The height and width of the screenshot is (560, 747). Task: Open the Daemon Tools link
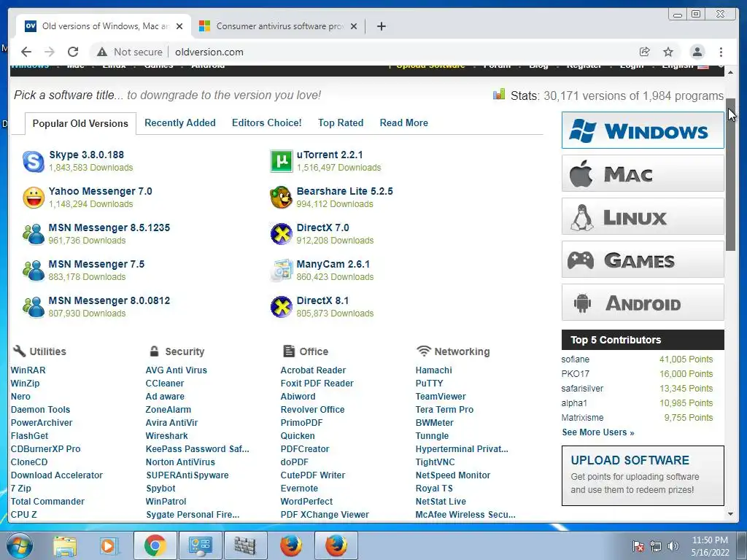point(41,410)
